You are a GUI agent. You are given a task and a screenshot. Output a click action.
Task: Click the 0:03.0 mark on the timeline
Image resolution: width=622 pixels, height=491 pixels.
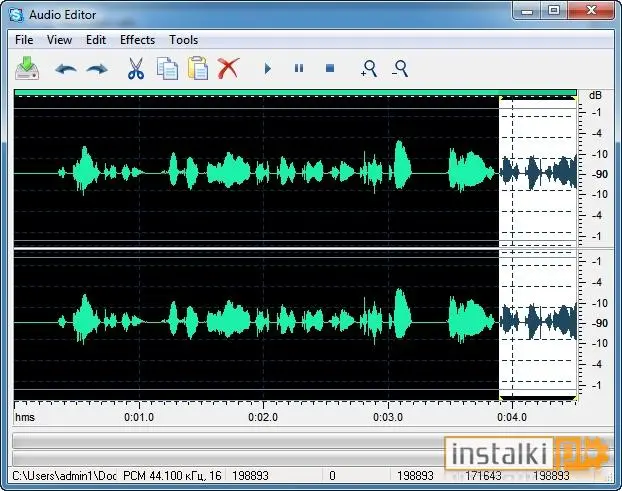tap(388, 417)
